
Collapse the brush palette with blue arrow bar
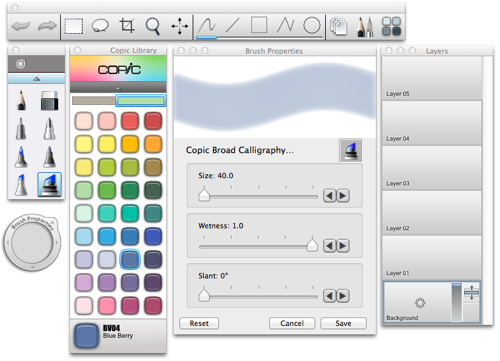coord(36,79)
